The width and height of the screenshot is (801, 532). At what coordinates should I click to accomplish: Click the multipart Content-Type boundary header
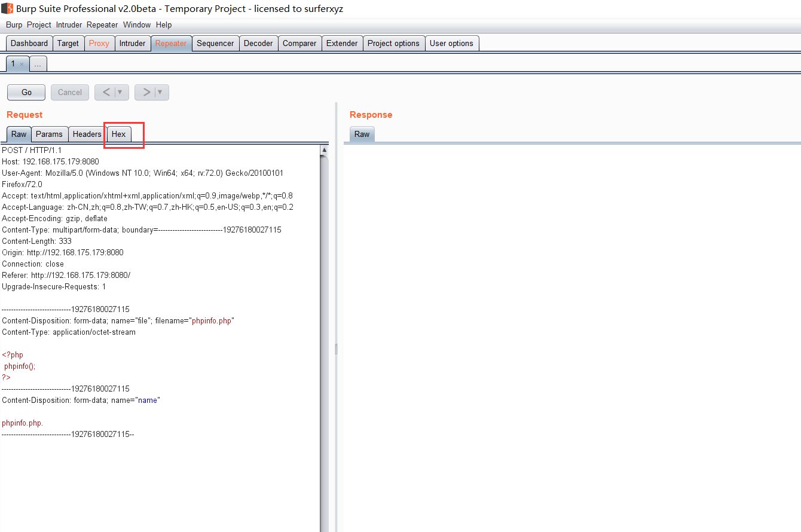tap(142, 230)
